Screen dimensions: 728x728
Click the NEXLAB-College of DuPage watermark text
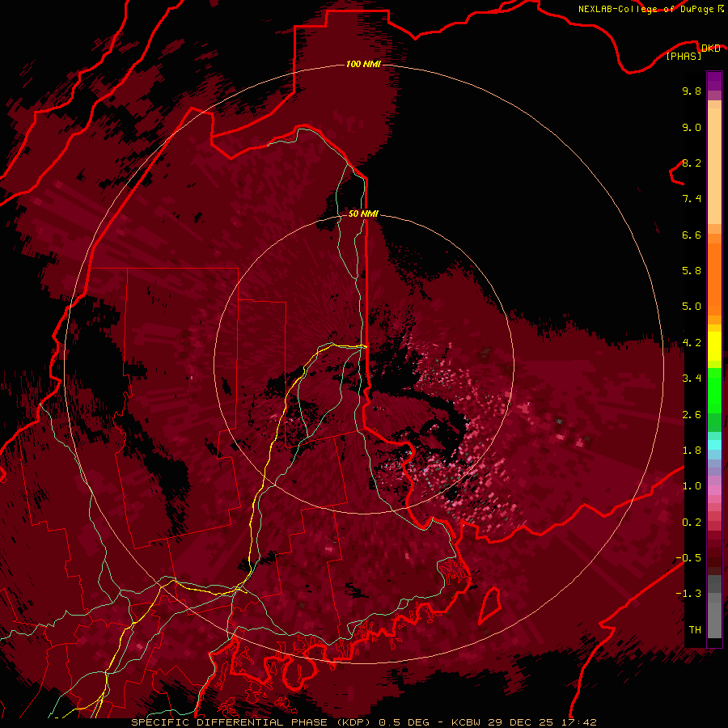(x=645, y=9)
